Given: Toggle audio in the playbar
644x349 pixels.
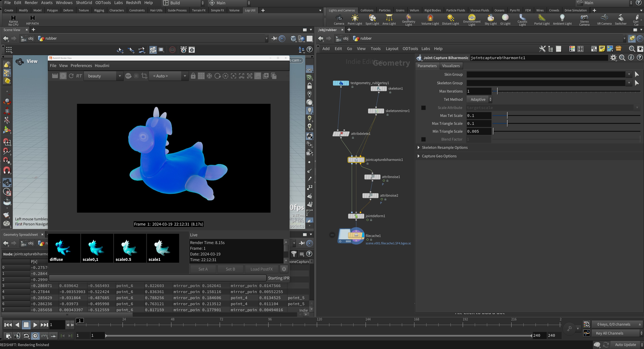Looking at the screenshot, I should (x=17, y=336).
